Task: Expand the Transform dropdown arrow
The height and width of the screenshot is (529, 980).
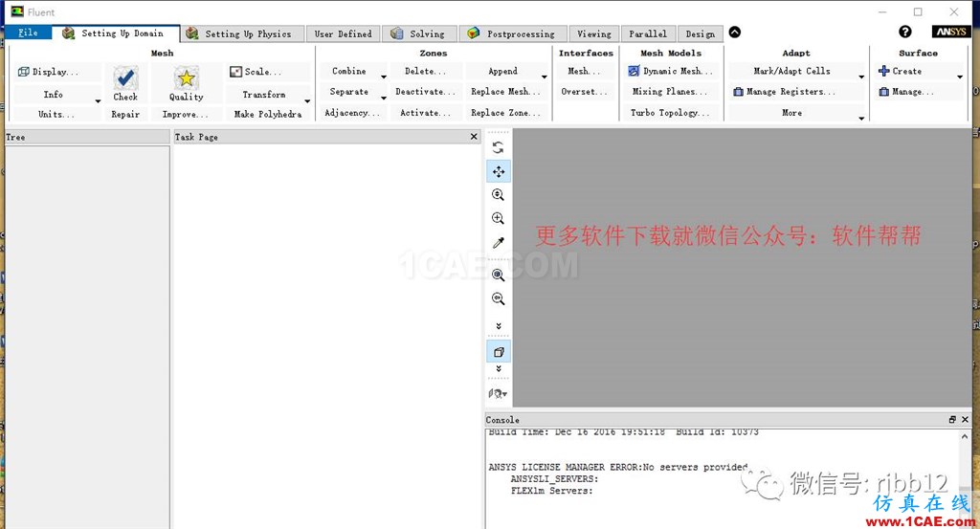Action: click(307, 101)
